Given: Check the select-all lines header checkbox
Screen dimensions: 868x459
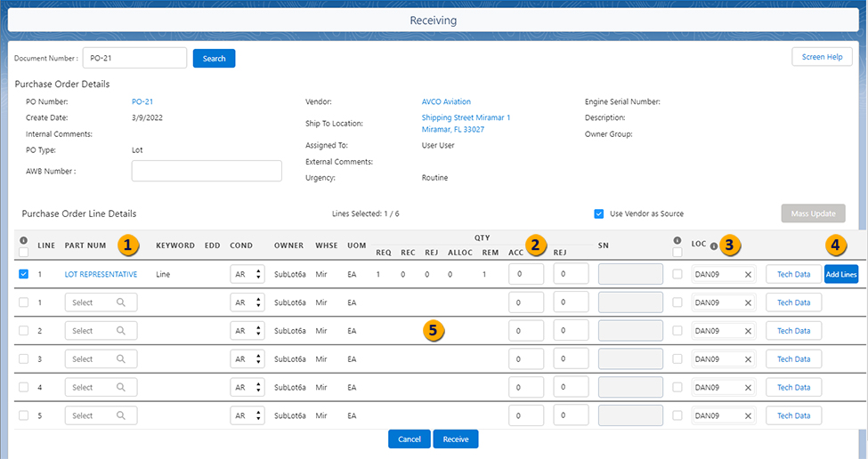Looking at the screenshot, I should tap(24, 253).
